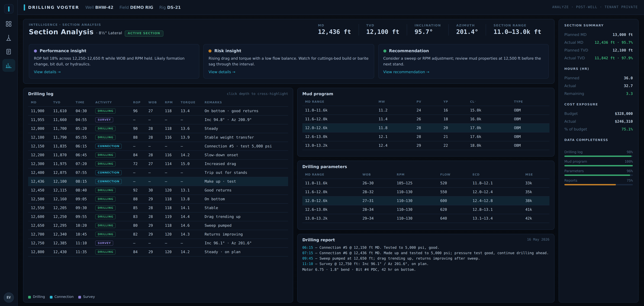The width and height of the screenshot is (644, 306).
Task: Click the ROP column header
Action: coord(137,102)
